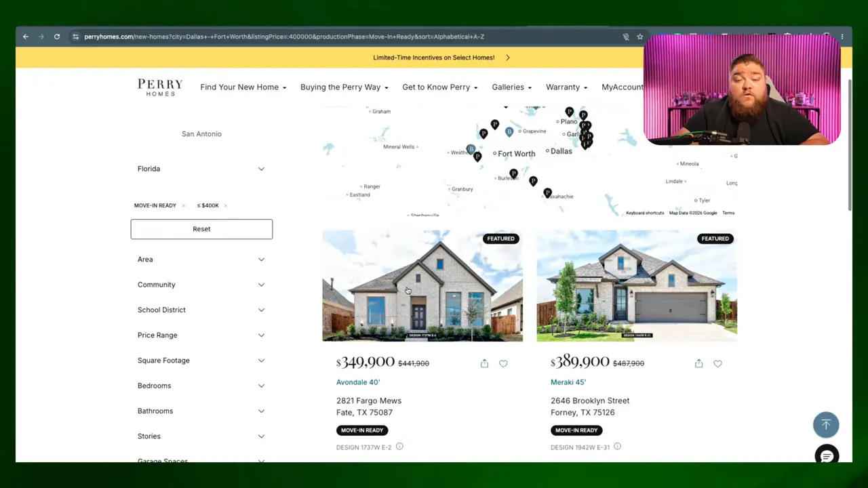Select the blue map pin near Grapevine
868x488 pixels.
[x=509, y=131]
